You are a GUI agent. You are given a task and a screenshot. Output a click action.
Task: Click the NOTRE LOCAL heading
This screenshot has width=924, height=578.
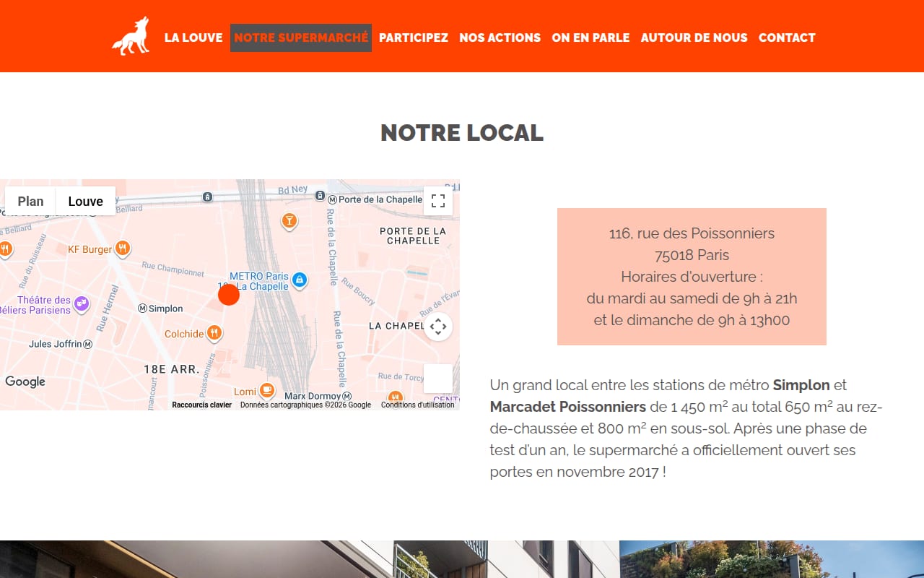pyautogui.click(x=462, y=133)
